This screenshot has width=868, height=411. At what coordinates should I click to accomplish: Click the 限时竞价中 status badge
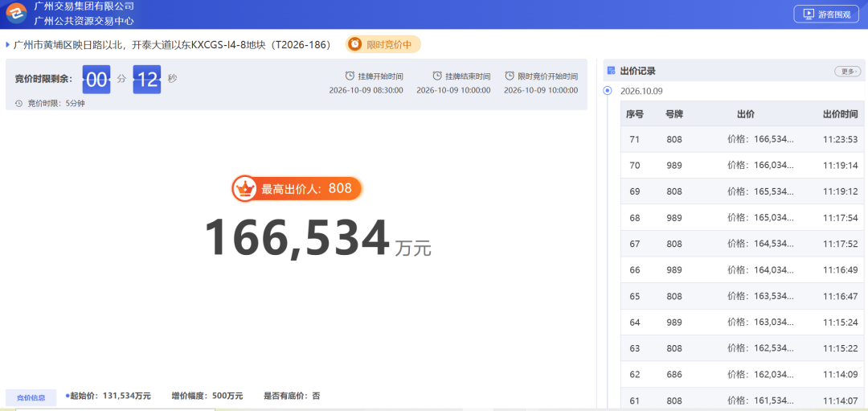(x=383, y=44)
